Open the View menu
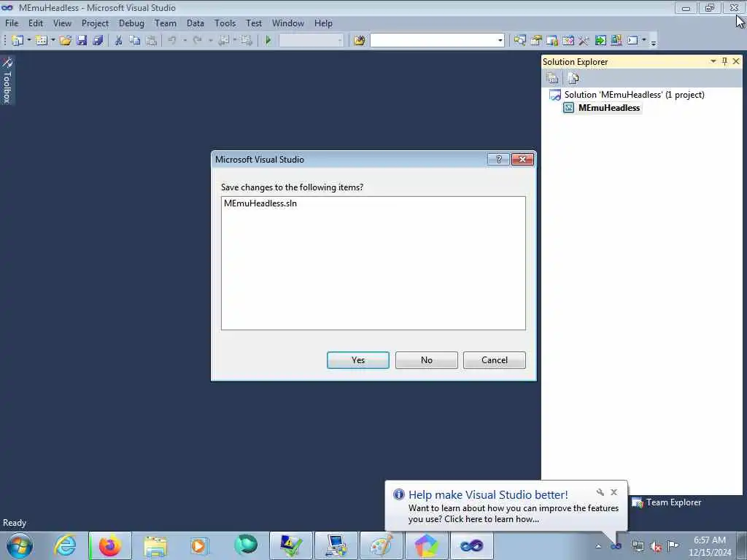The image size is (747, 560). (62, 23)
